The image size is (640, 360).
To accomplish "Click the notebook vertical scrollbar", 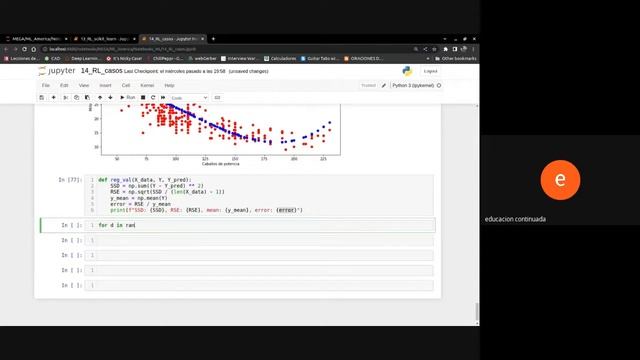I will point(477,312).
